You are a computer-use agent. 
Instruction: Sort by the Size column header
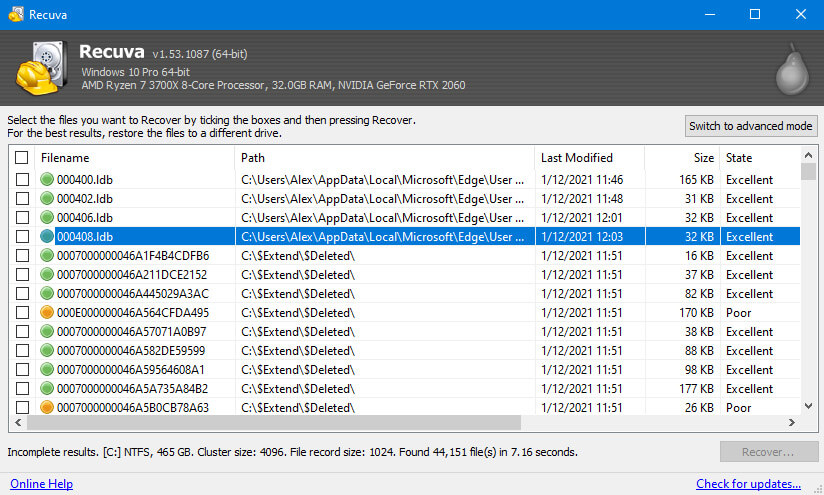[682, 158]
